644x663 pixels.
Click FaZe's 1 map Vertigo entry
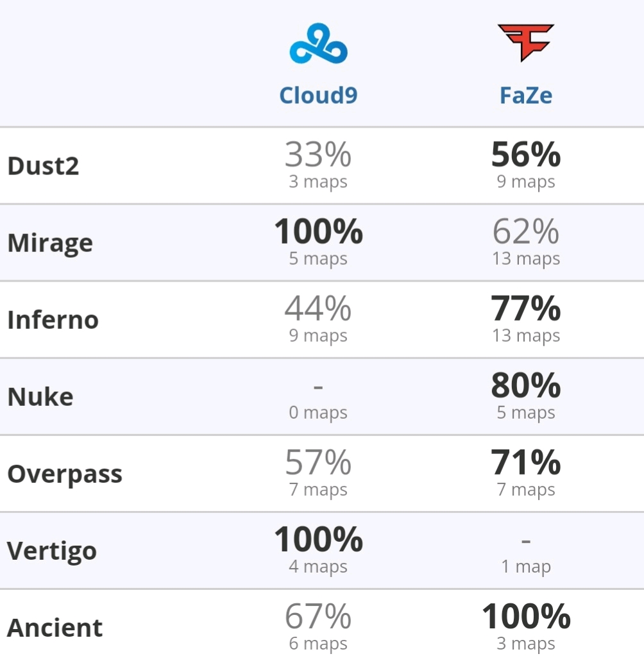point(525,566)
